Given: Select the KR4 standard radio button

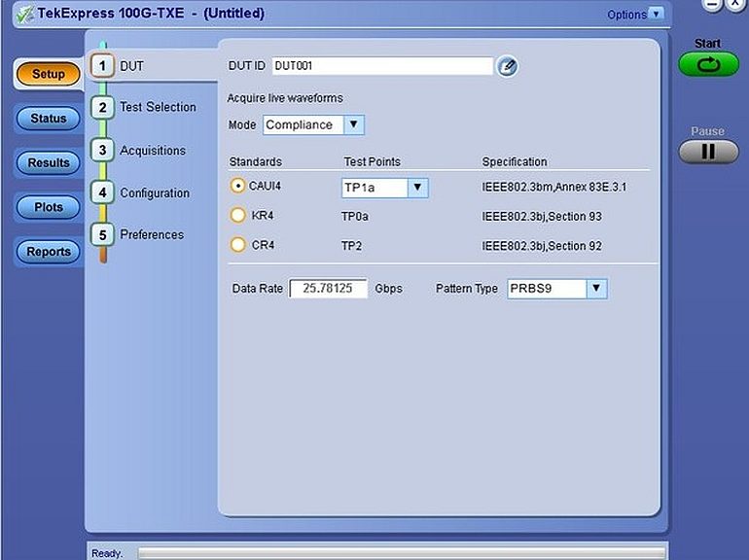Looking at the screenshot, I should (x=237, y=216).
